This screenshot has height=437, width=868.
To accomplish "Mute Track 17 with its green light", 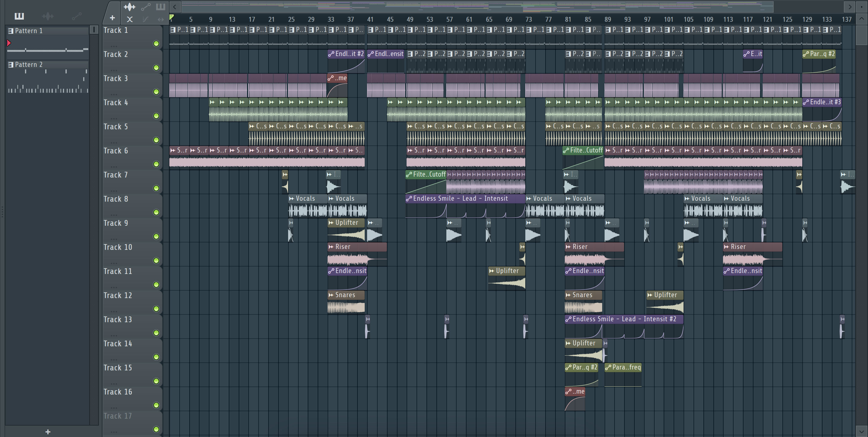I will point(156,429).
